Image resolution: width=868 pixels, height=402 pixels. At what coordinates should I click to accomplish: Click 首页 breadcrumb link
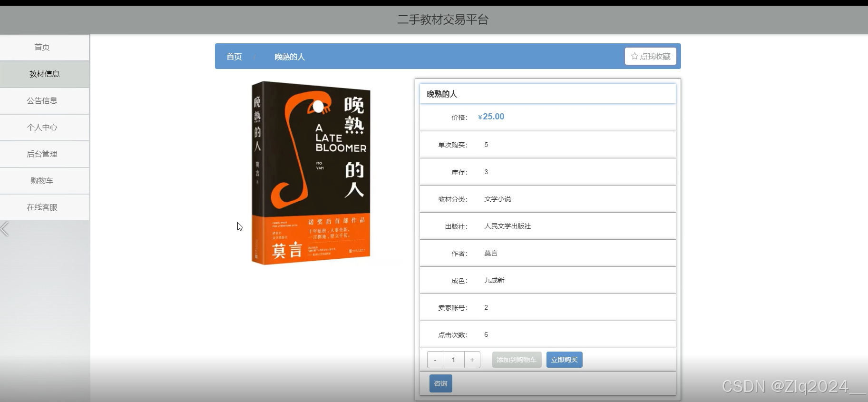pyautogui.click(x=234, y=57)
